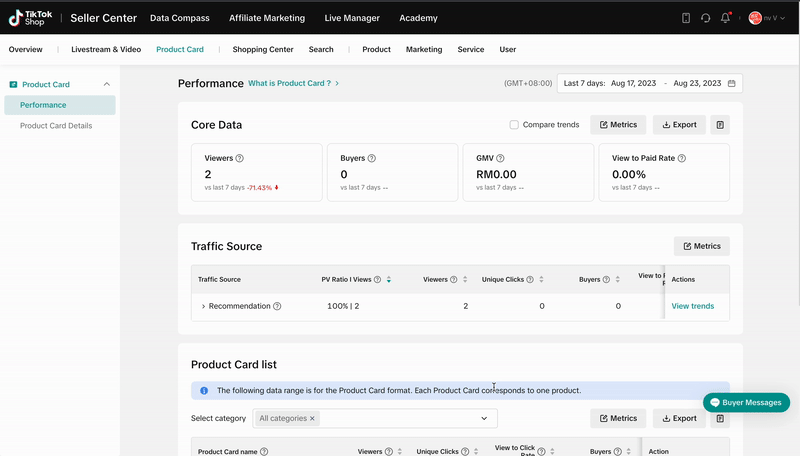The width and height of the screenshot is (800, 456).
Task: Click View trends link
Action: tap(692, 306)
